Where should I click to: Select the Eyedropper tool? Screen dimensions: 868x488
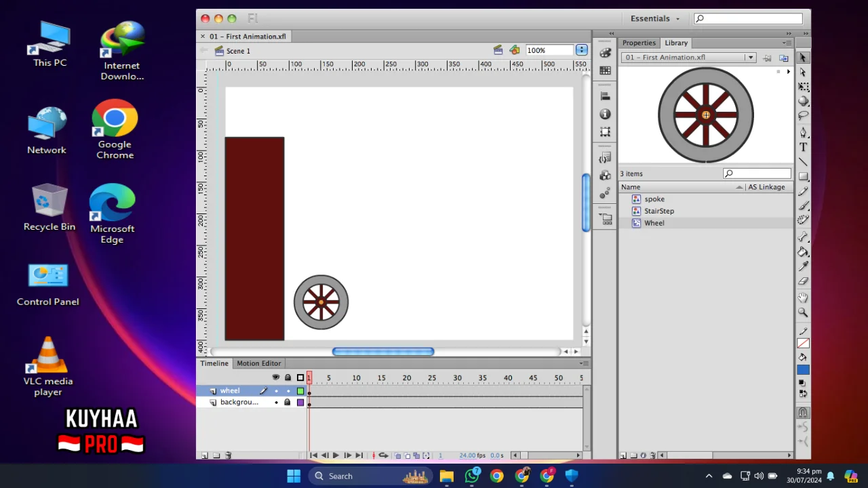[x=803, y=266]
